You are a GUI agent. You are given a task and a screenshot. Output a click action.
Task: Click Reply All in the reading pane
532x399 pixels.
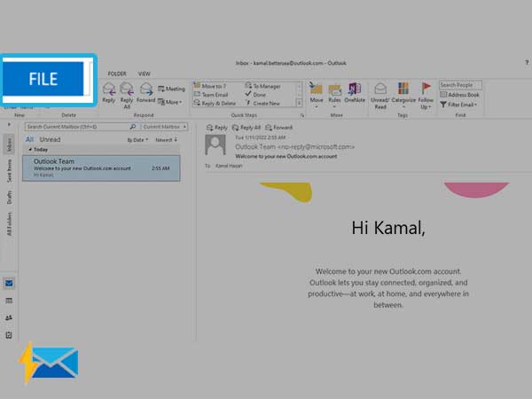246,128
